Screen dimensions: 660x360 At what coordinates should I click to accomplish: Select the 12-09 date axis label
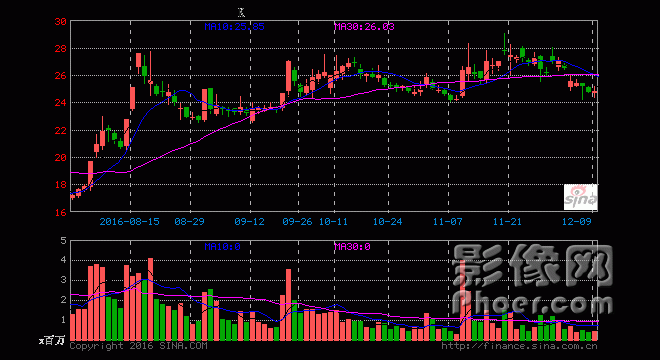pos(577,221)
